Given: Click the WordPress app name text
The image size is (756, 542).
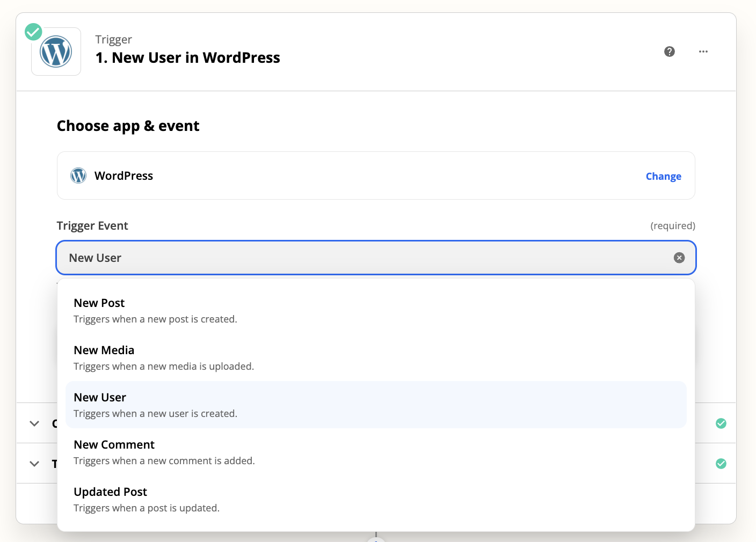Looking at the screenshot, I should click(x=123, y=175).
